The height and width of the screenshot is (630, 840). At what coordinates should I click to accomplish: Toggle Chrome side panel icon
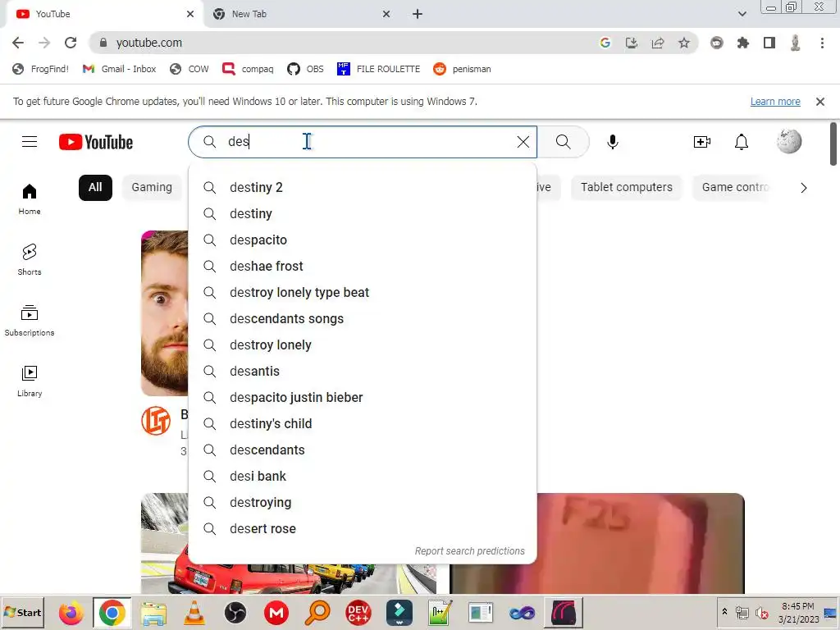point(769,43)
